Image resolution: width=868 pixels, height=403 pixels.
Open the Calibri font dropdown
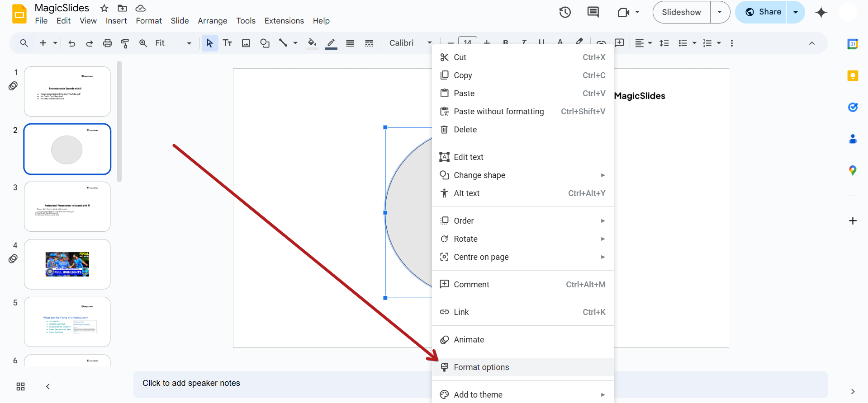(411, 43)
